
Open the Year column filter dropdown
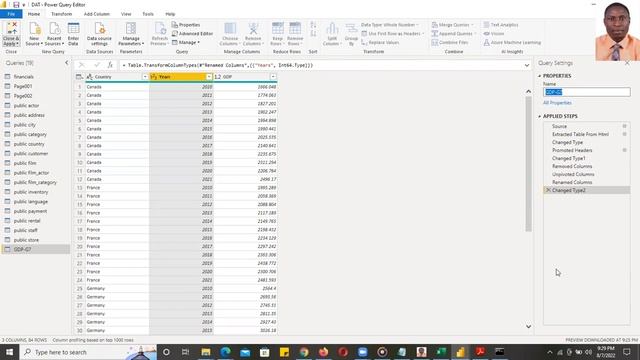pyautogui.click(x=209, y=77)
